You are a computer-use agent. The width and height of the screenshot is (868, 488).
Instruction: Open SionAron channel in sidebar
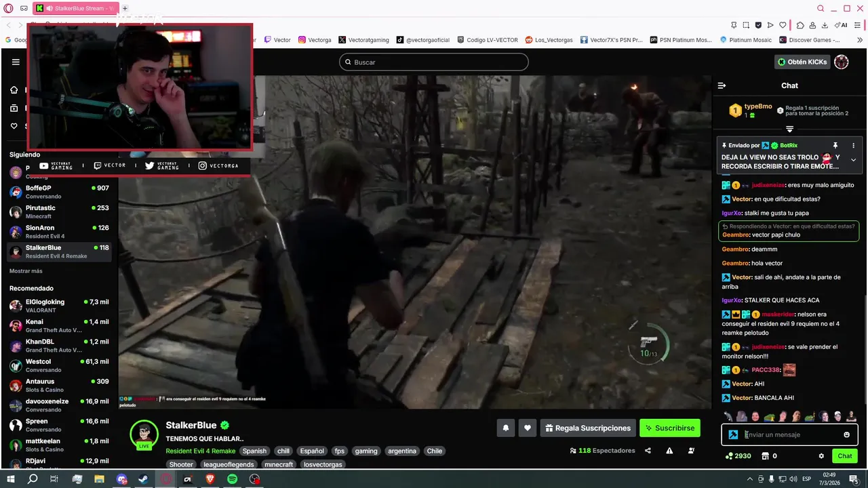[x=59, y=231]
